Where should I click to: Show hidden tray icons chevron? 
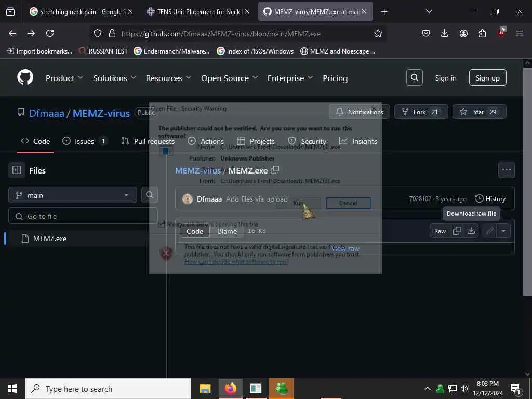[x=428, y=389]
